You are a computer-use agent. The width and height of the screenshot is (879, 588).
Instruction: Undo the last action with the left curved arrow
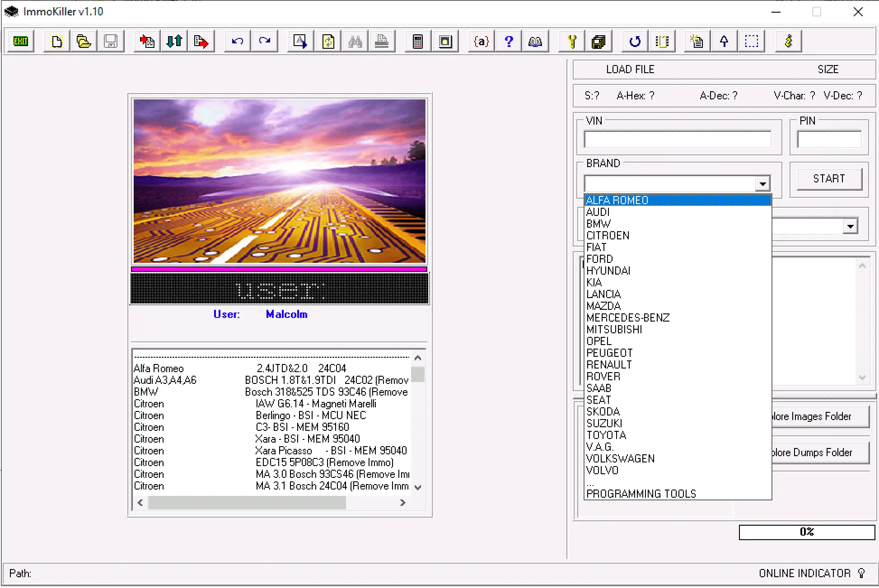(237, 42)
